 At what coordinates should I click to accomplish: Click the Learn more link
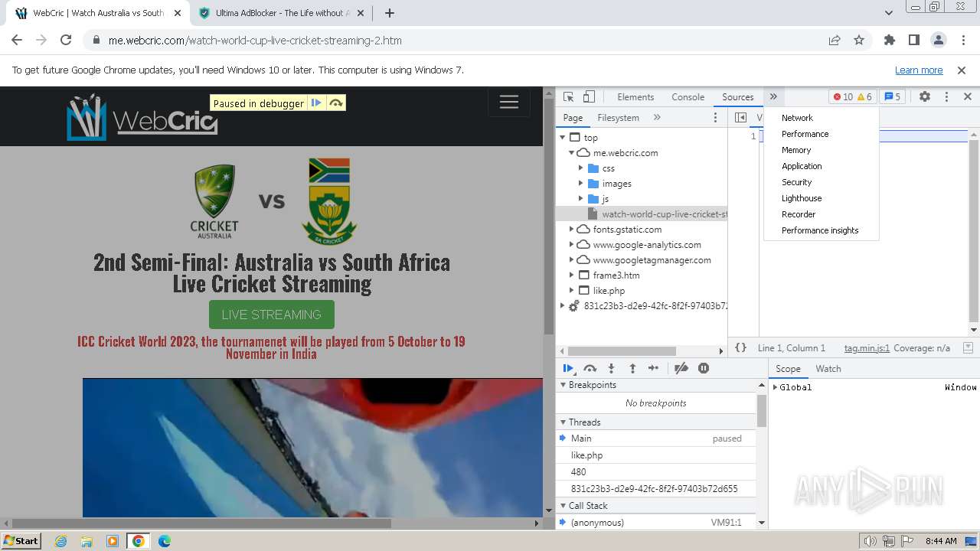[919, 70]
